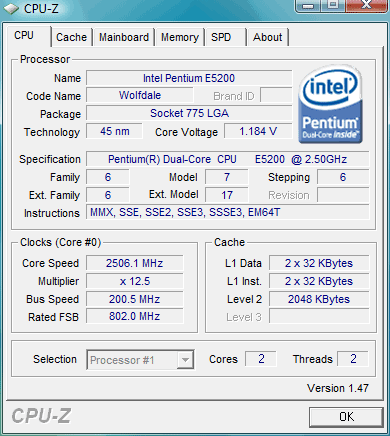The height and width of the screenshot is (436, 390).
Task: Click the Level 2 cache value field
Action: click(x=319, y=299)
